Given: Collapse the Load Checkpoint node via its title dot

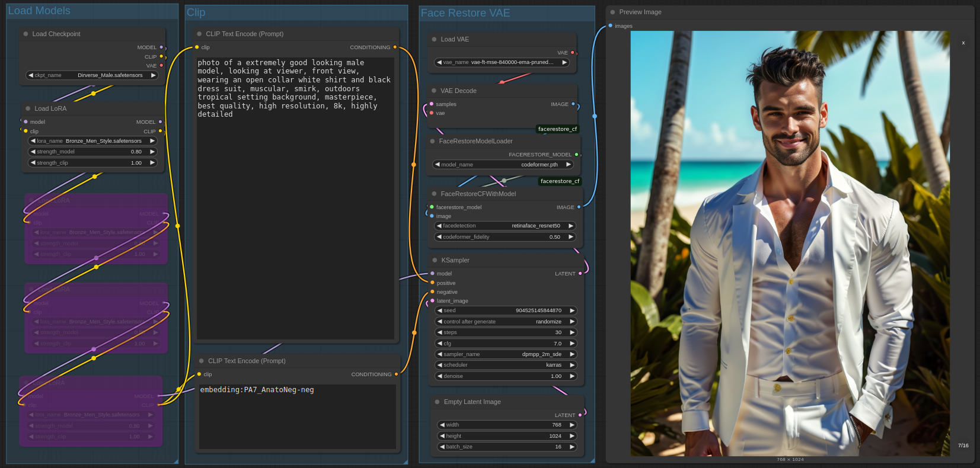Looking at the screenshot, I should (25, 34).
